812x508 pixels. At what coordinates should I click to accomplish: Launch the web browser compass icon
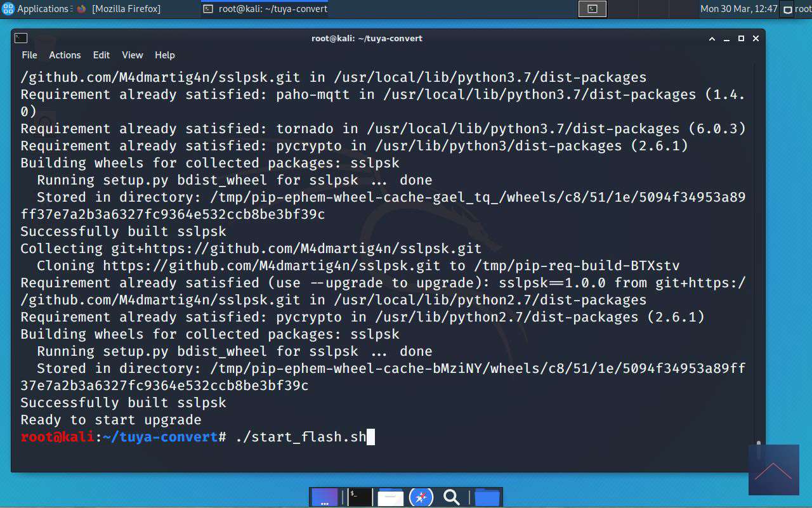421,497
